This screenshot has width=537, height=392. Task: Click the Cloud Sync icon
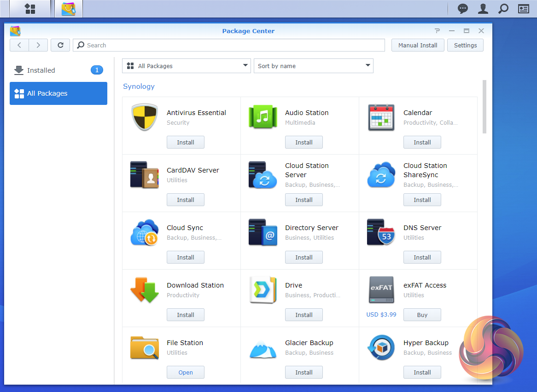tap(145, 233)
